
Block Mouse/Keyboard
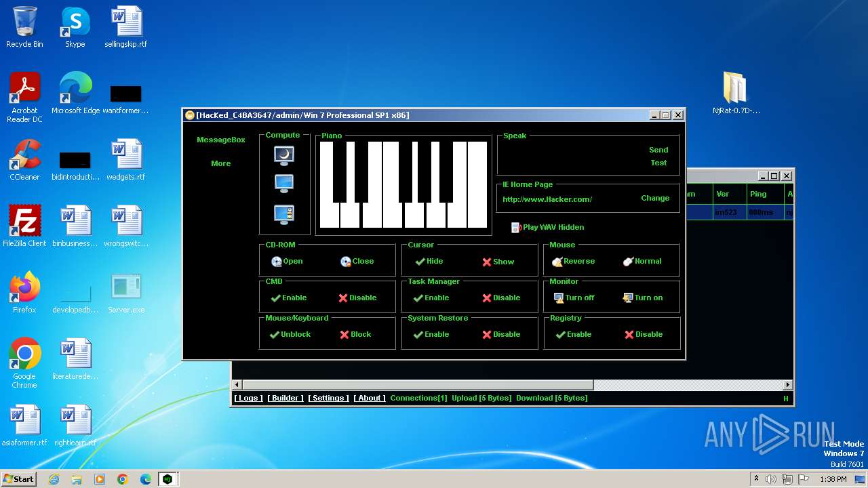coord(355,334)
